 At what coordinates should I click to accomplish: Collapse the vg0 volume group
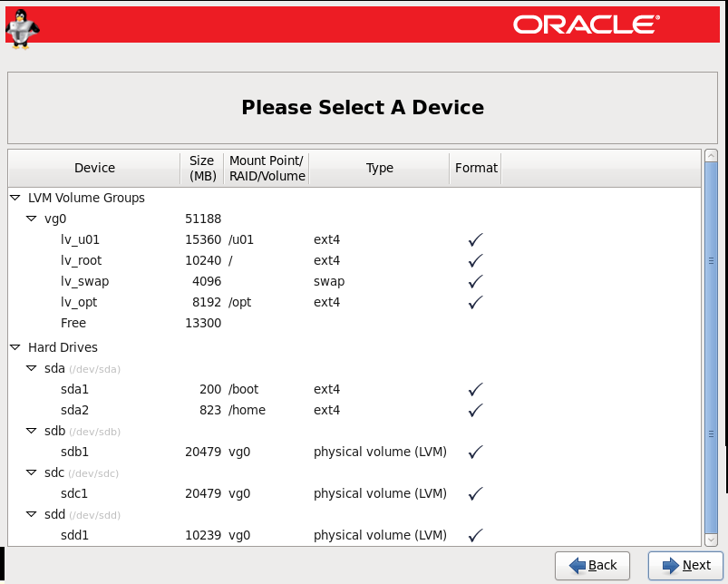pos(32,219)
